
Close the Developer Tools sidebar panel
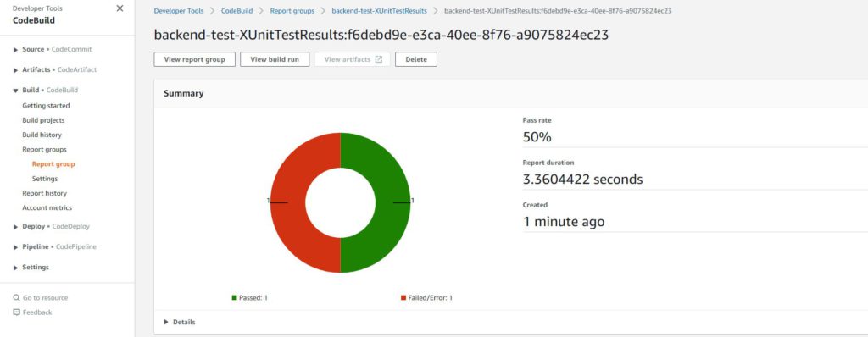pos(120,8)
